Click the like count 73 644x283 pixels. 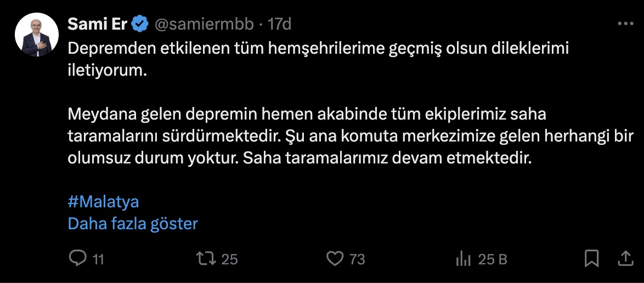point(357,259)
